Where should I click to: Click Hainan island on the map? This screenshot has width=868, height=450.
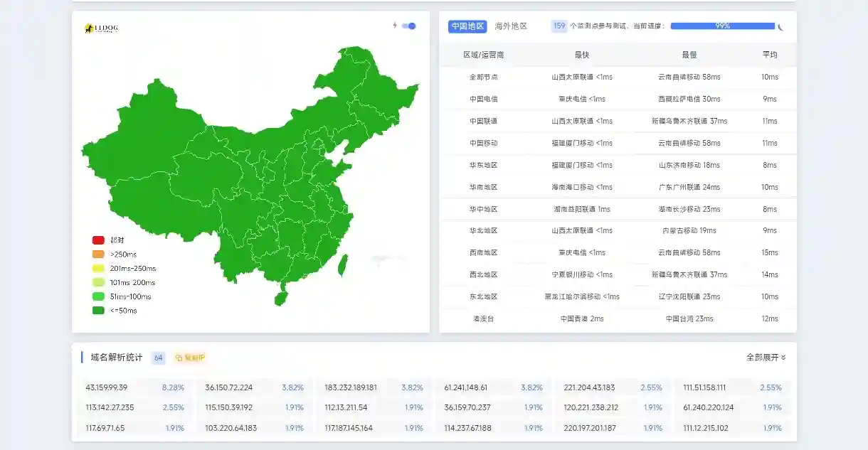pos(281,297)
